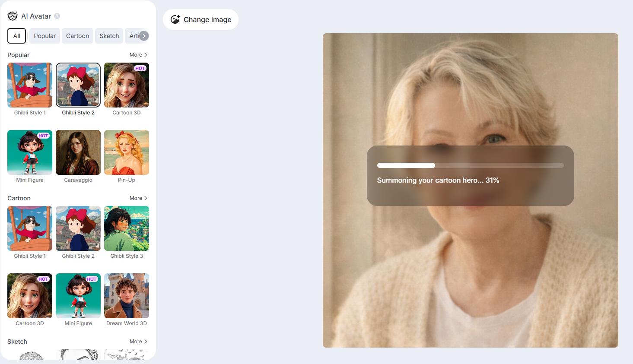
Task: Pick the Caravaggio style thumbnail
Action: click(78, 152)
